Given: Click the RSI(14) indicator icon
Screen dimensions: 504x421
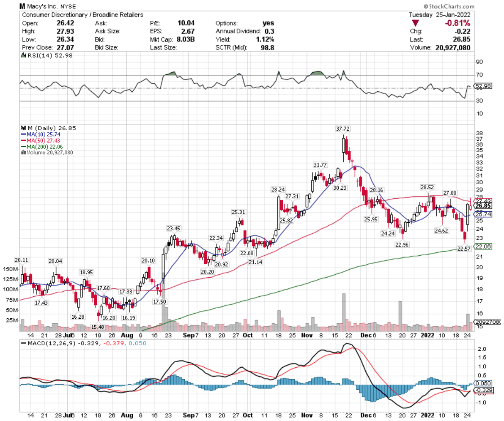Looking at the screenshot, I should [23, 55].
